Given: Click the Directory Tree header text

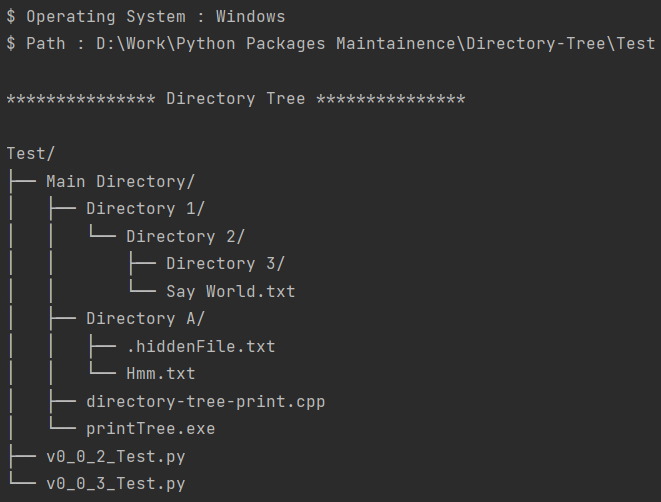Looking at the screenshot, I should pos(236,99).
